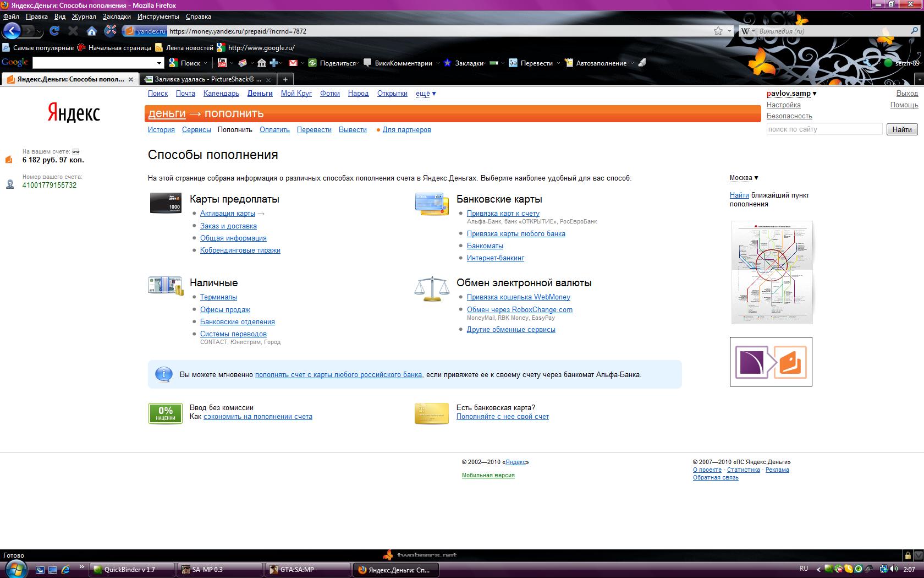Click the 0% commission badge
The image size is (924, 578).
coord(166,413)
